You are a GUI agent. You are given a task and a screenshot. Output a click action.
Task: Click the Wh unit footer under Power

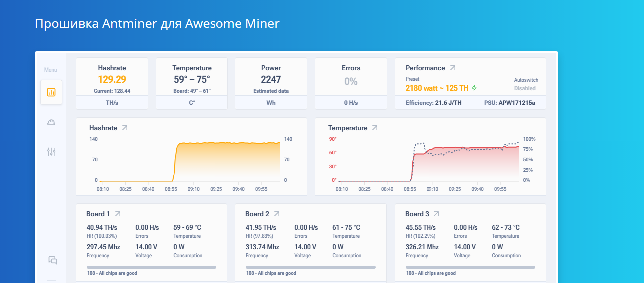[271, 102]
